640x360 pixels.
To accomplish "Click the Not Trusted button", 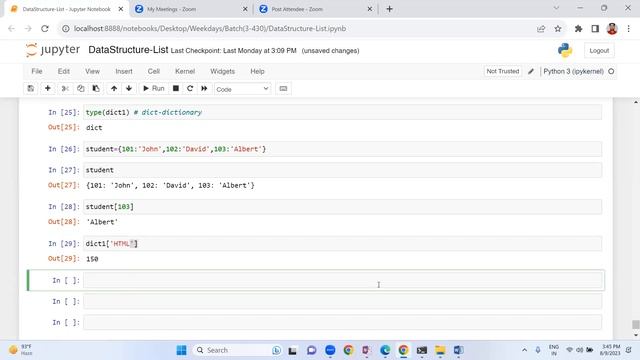I will point(502,71).
